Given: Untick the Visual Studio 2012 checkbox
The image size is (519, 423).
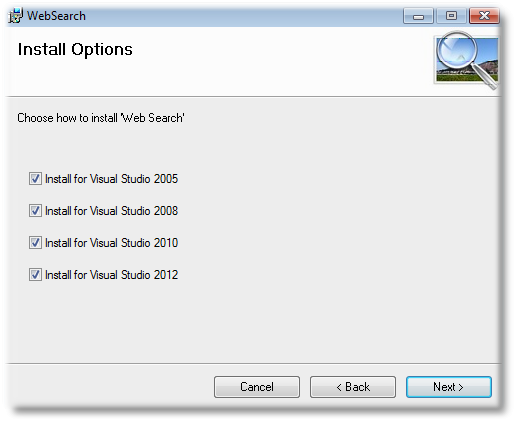Looking at the screenshot, I should 35,275.
